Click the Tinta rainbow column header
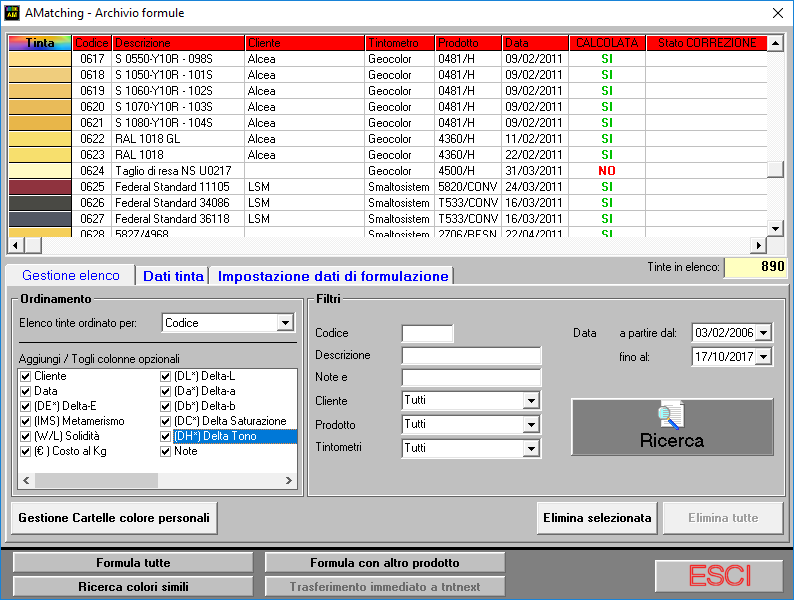 click(x=40, y=43)
